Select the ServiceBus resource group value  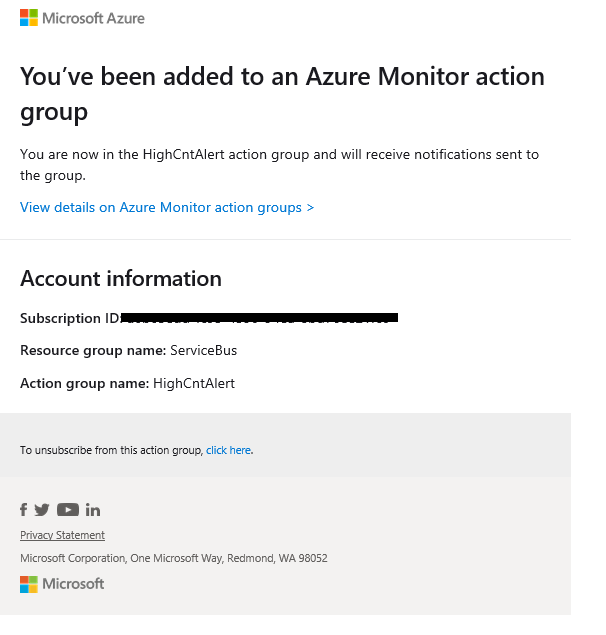pos(204,350)
